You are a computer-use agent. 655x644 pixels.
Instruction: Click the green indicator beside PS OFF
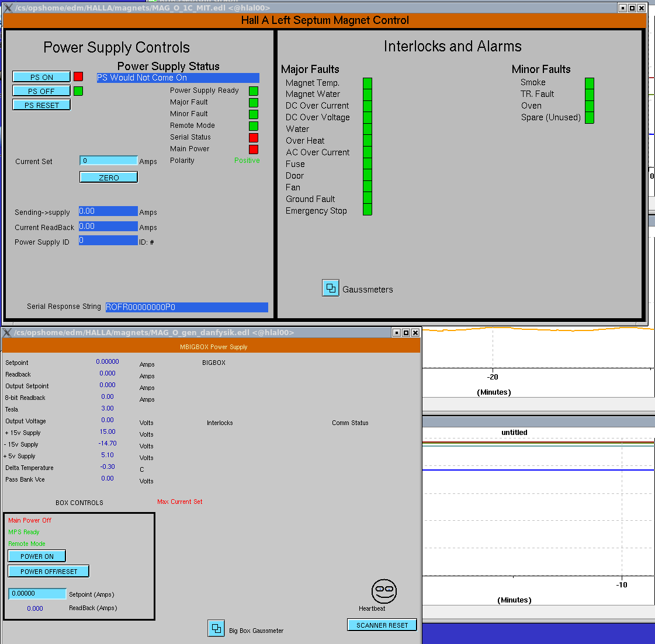pos(78,91)
